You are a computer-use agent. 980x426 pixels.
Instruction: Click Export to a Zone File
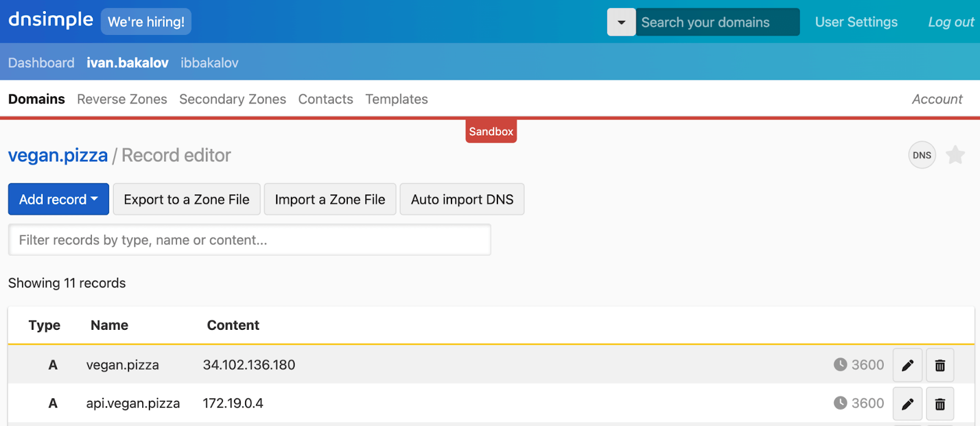[x=186, y=199]
